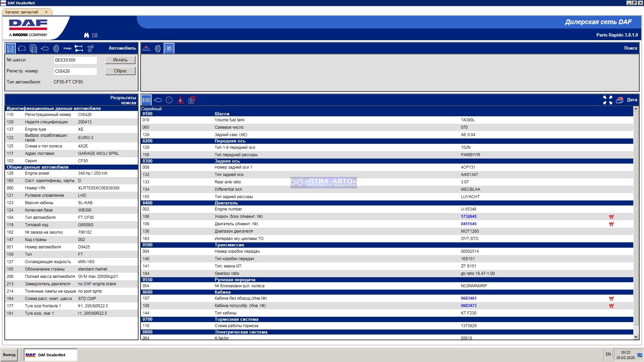
Task: Open part number link 0451545
Action: (469, 224)
